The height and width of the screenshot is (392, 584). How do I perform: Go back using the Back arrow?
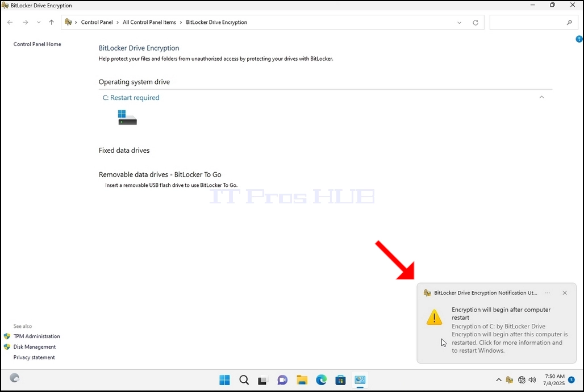10,22
